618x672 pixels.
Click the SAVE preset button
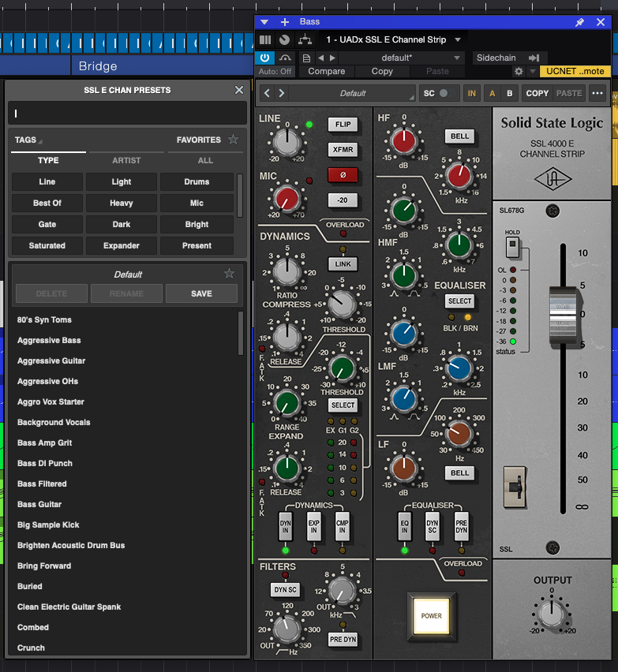pyautogui.click(x=201, y=293)
